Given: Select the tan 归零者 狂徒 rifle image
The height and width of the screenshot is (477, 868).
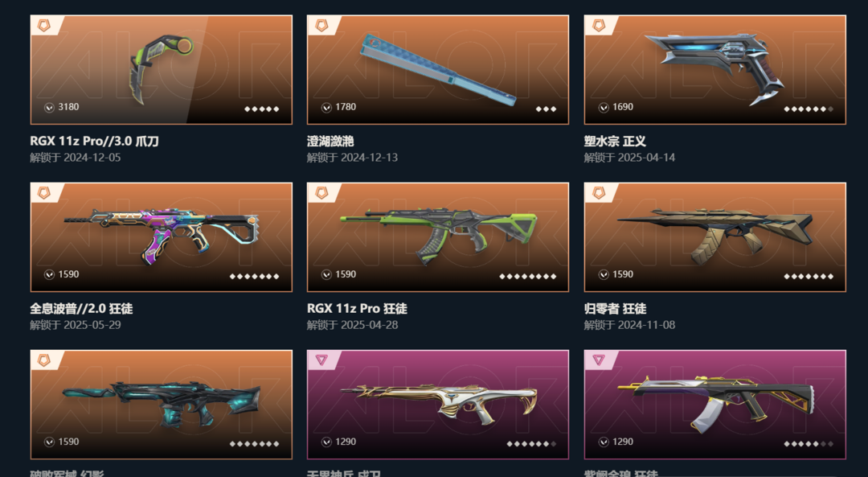Looking at the screenshot, I should coord(714,237).
